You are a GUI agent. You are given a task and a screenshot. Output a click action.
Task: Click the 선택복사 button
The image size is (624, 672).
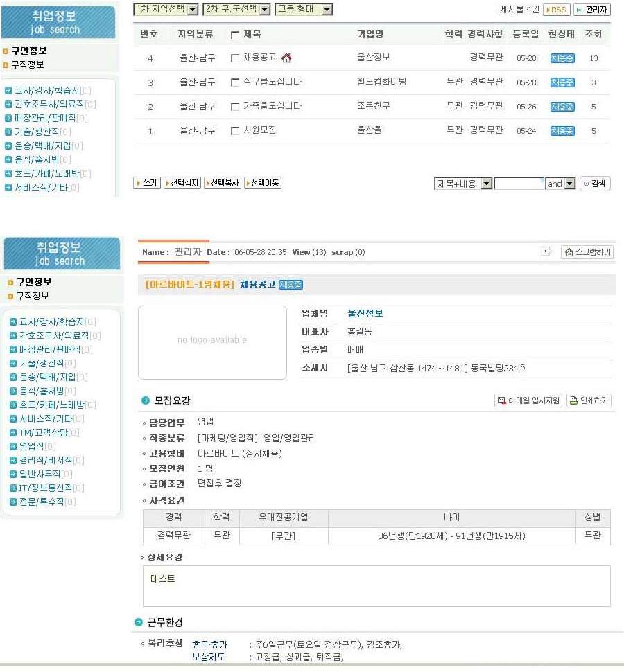point(223,183)
